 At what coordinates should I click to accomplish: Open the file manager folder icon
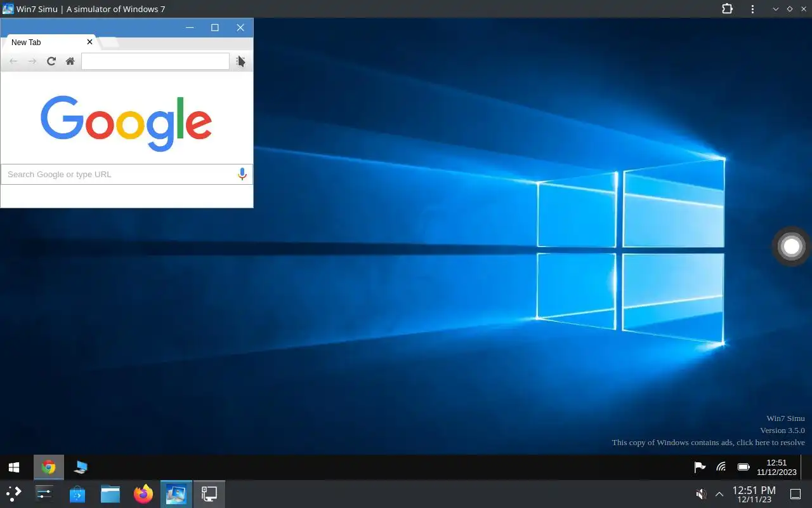[x=110, y=493]
